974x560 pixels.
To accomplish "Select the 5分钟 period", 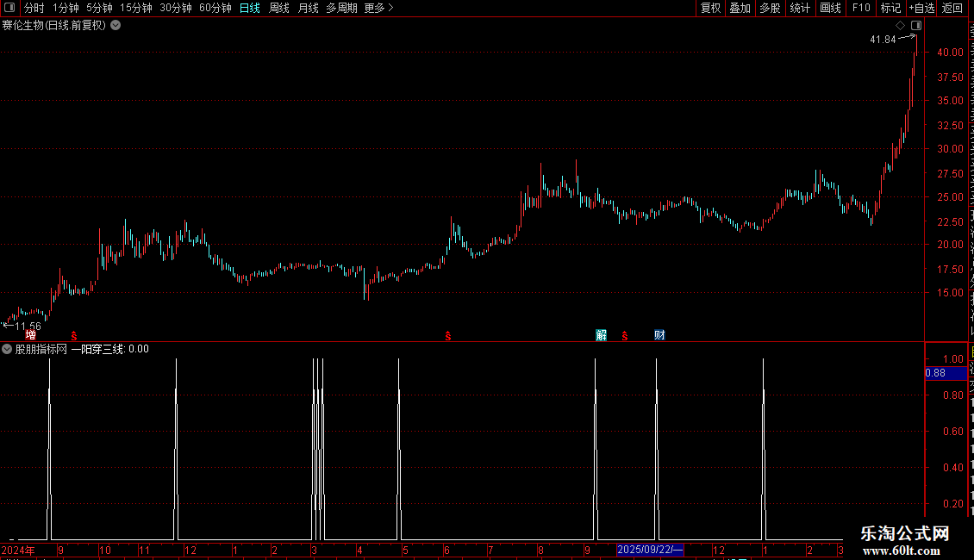I will click(x=99, y=8).
